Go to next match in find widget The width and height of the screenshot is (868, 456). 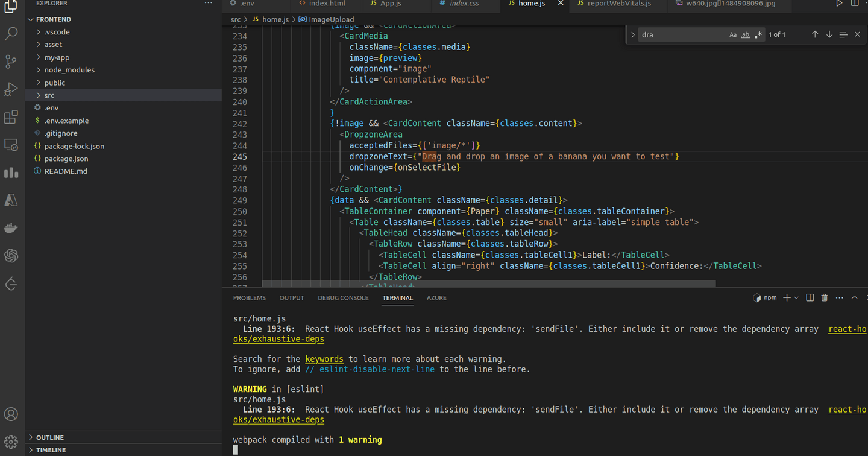tap(829, 35)
